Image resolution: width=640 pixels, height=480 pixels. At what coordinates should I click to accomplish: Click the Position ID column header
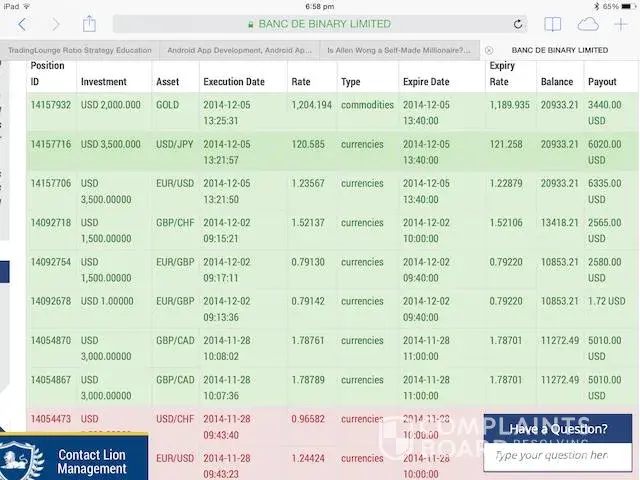(47, 73)
